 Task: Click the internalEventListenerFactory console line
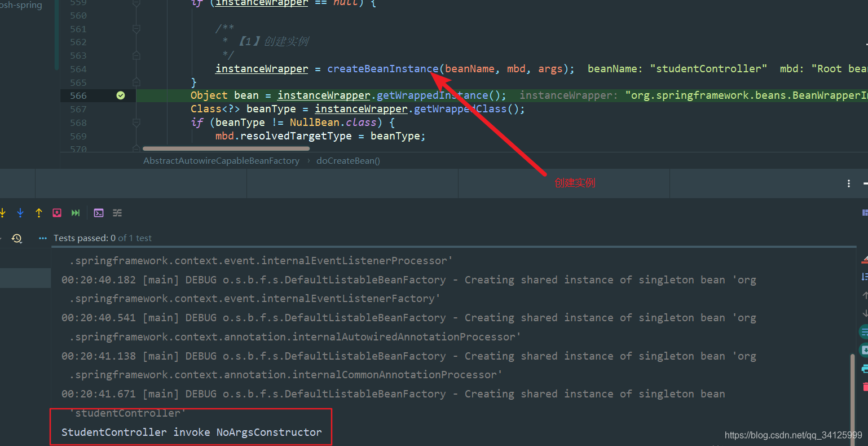[255, 299]
